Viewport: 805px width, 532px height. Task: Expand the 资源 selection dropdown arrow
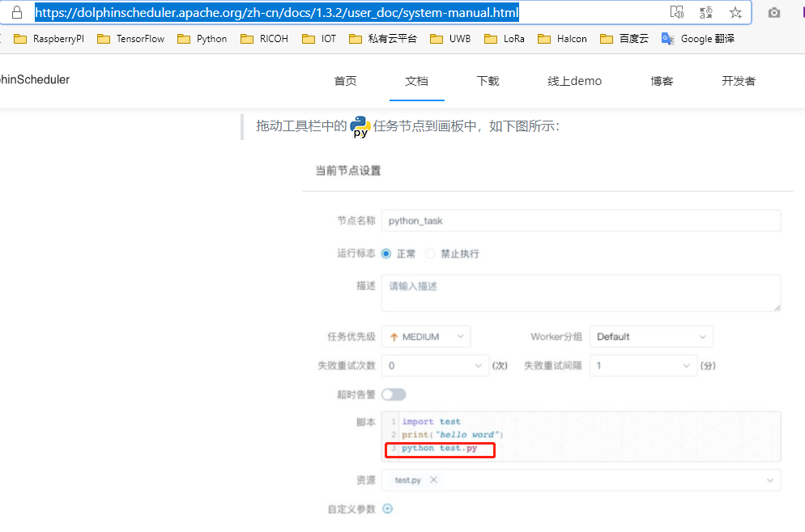(769, 480)
